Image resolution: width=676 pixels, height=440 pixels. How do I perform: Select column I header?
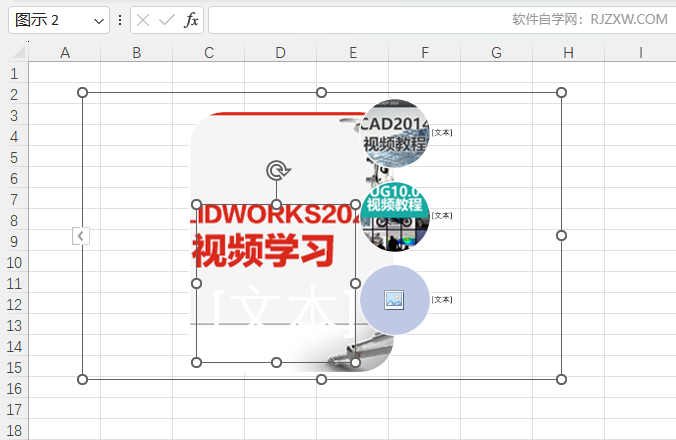[641, 53]
